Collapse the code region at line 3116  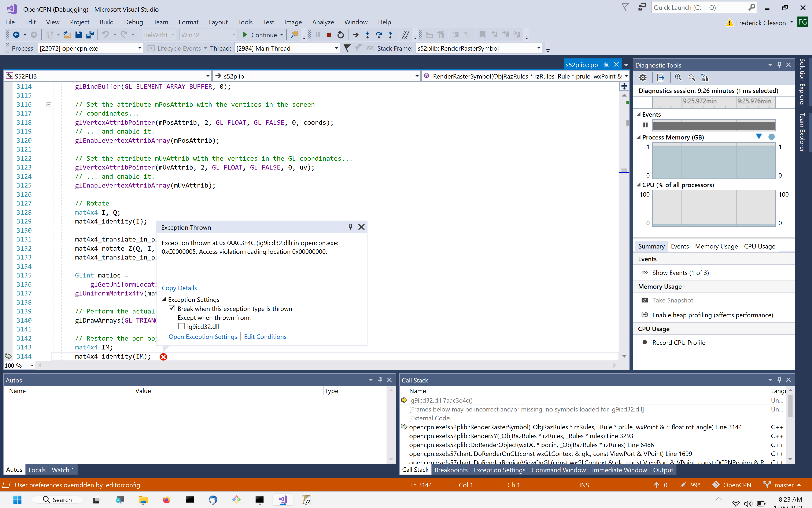coord(49,105)
